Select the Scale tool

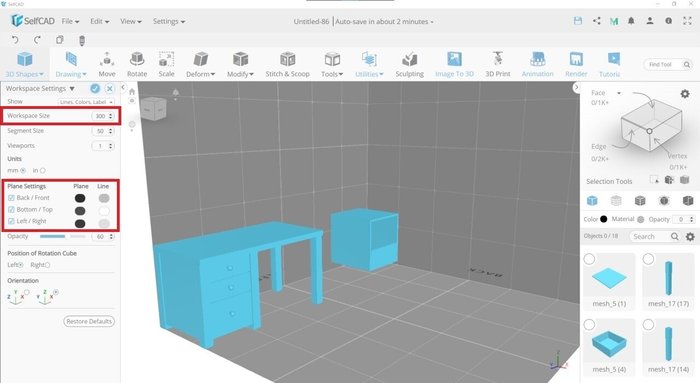pyautogui.click(x=166, y=65)
